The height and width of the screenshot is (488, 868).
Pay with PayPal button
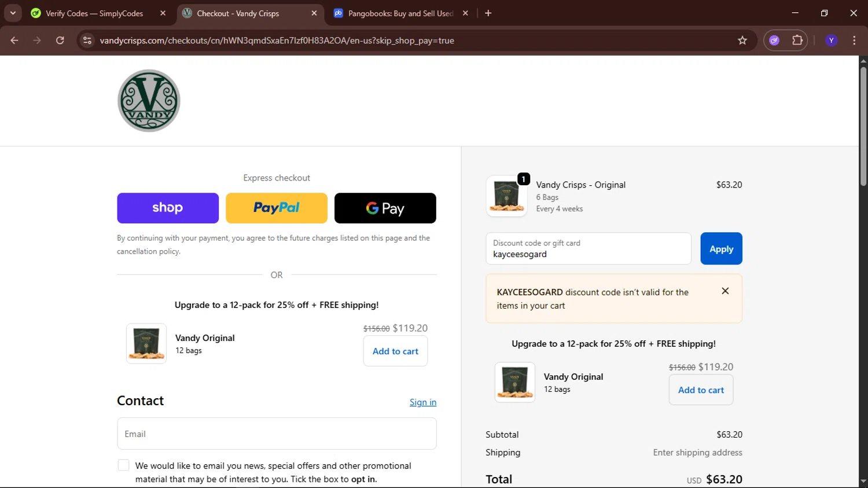pyautogui.click(x=277, y=208)
